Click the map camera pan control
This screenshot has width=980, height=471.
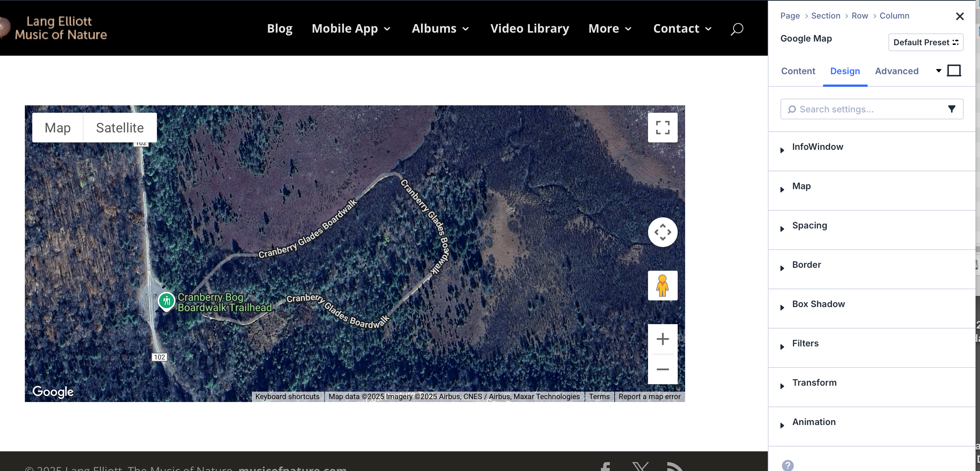pyautogui.click(x=662, y=232)
